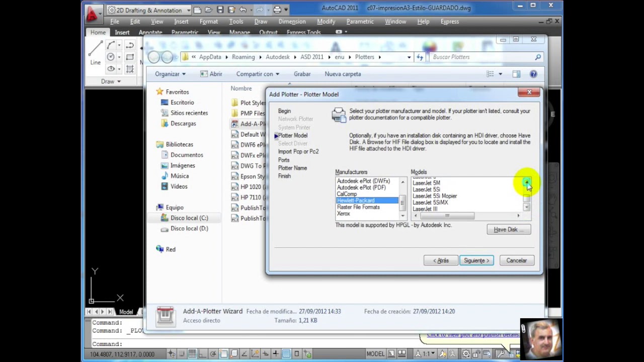Viewport: 644px width, 362px height.
Task: Toggle Show/Hide Lineweight in the status bar
Action: [276, 353]
